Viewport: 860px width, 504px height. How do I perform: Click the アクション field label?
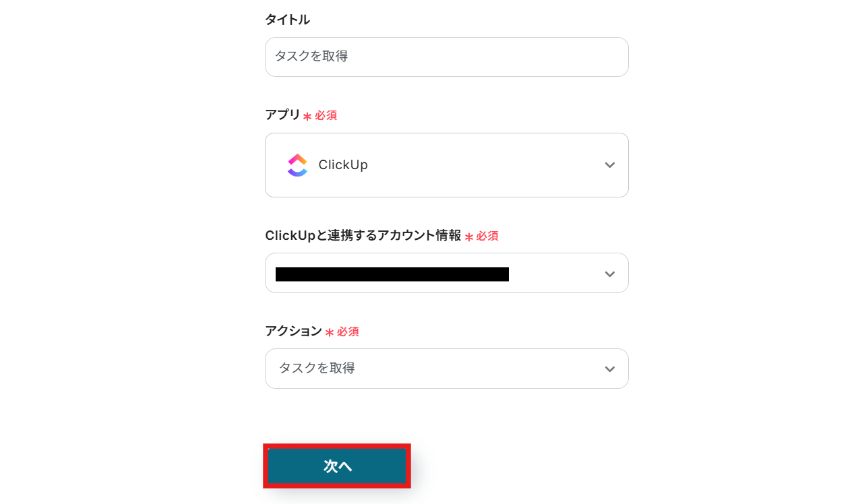coord(293,331)
